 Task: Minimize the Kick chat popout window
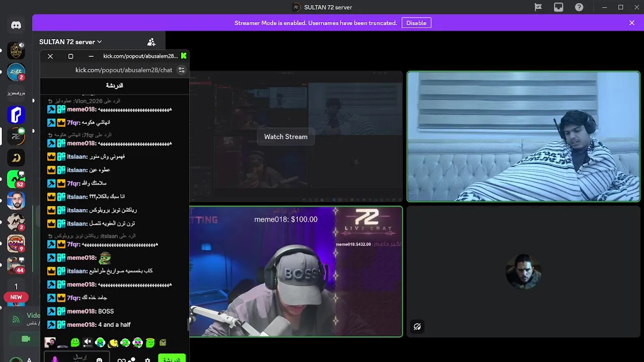coord(91,56)
